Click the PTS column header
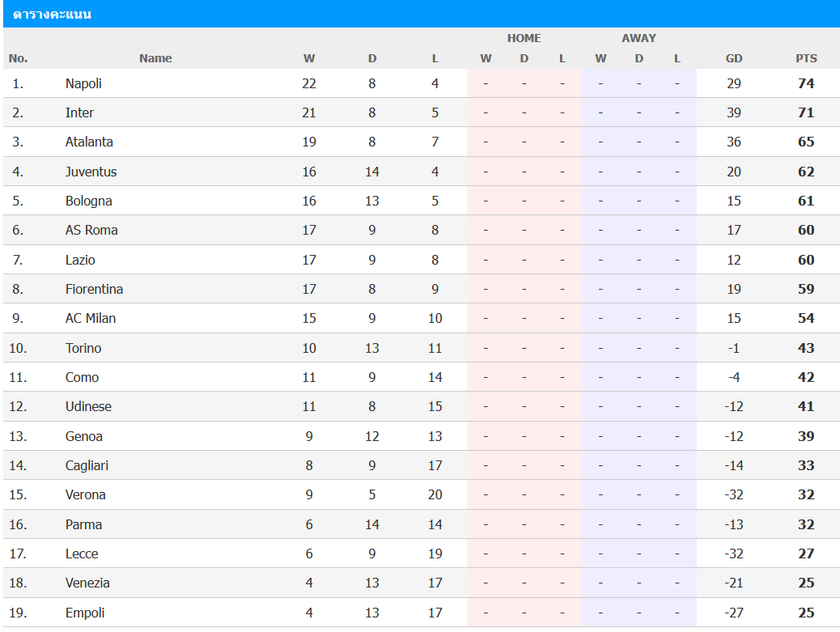This screenshot has width=840, height=632. pyautogui.click(x=806, y=58)
